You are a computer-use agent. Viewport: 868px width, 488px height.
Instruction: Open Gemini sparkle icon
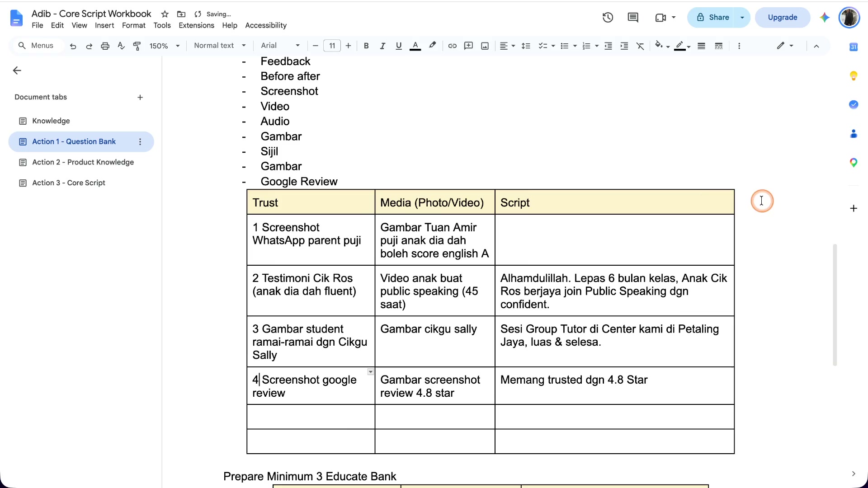click(x=825, y=18)
